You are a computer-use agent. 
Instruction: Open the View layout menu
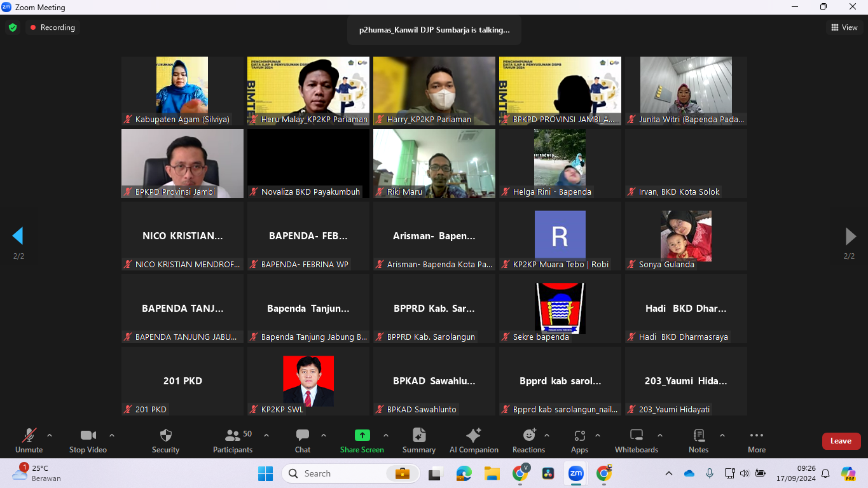tap(844, 27)
